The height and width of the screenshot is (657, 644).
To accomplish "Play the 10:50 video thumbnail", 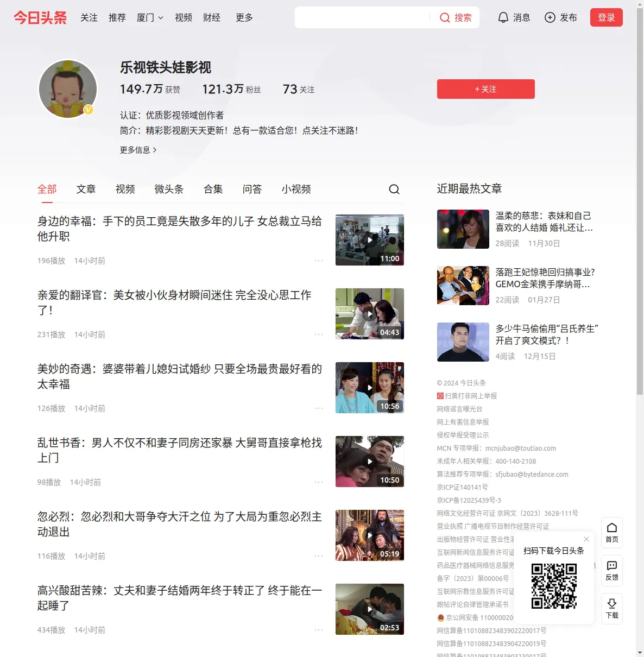I will coord(370,462).
